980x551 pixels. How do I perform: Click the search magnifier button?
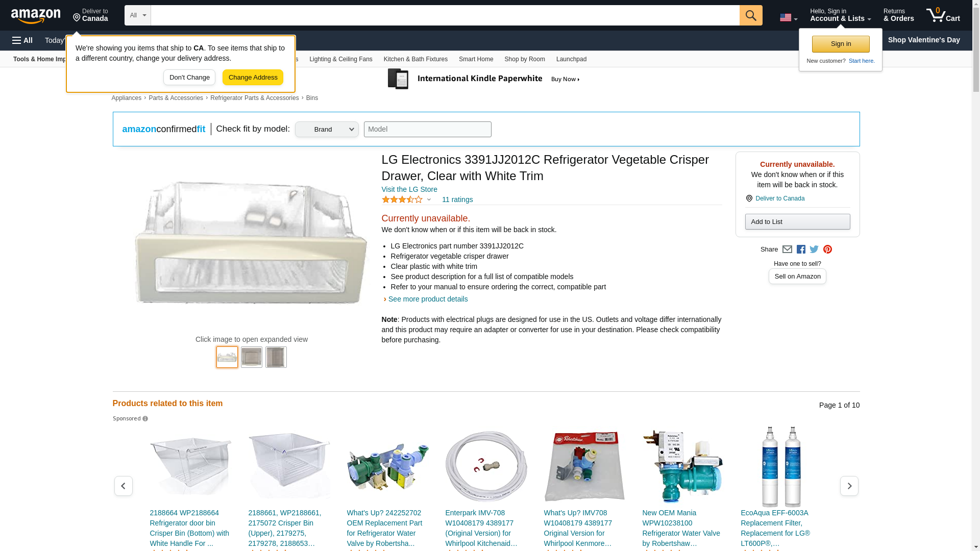point(751,15)
